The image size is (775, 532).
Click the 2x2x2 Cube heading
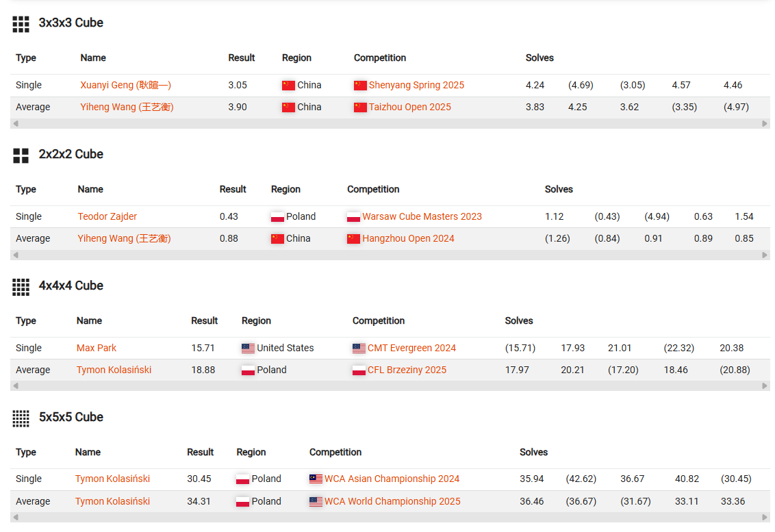coord(71,154)
